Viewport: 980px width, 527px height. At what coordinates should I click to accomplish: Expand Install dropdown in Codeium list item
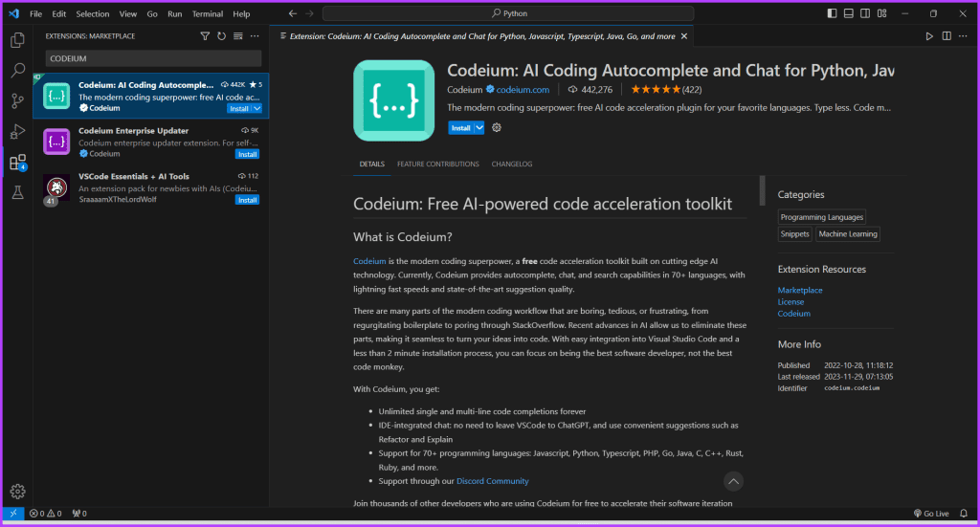pyautogui.click(x=256, y=109)
